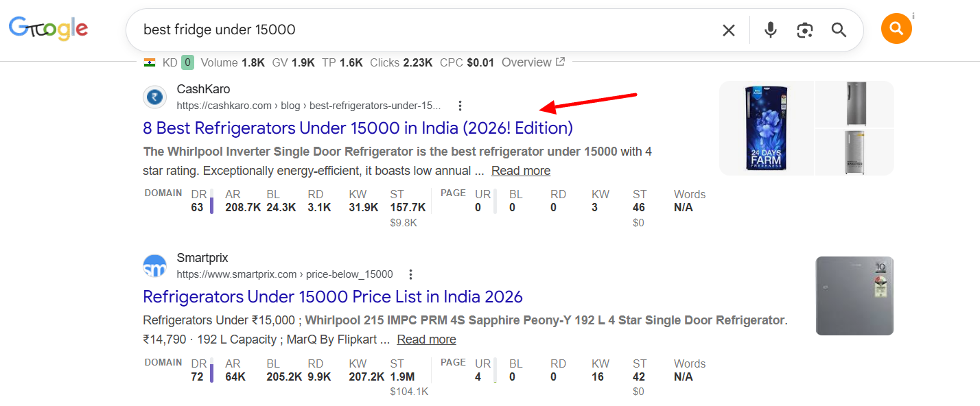Clear the search query with X icon
Image resolution: width=980 pixels, height=406 pixels.
pyautogui.click(x=728, y=30)
